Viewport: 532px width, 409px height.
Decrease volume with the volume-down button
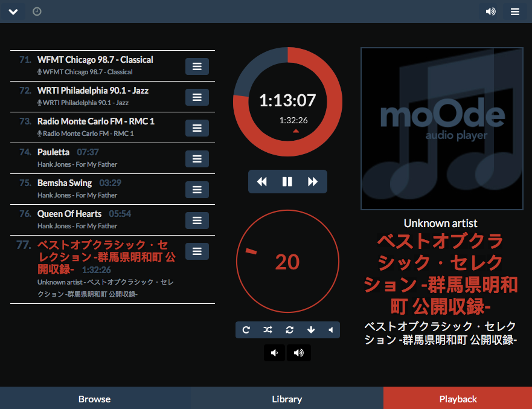tap(275, 353)
